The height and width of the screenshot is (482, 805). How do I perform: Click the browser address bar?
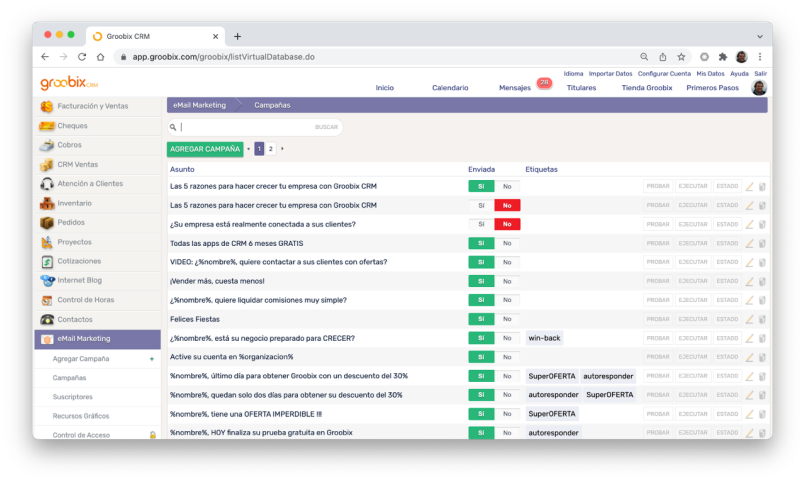375,57
